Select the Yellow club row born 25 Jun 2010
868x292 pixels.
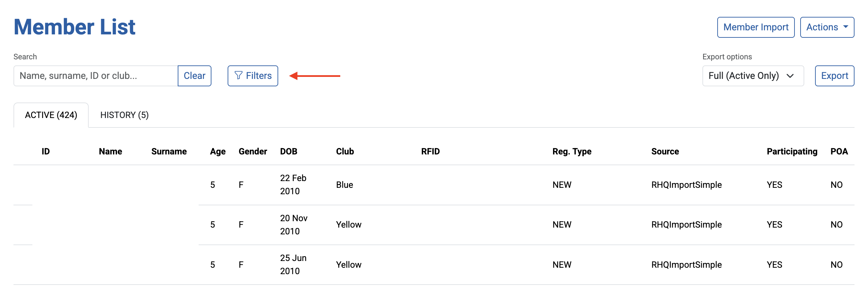coord(434,265)
